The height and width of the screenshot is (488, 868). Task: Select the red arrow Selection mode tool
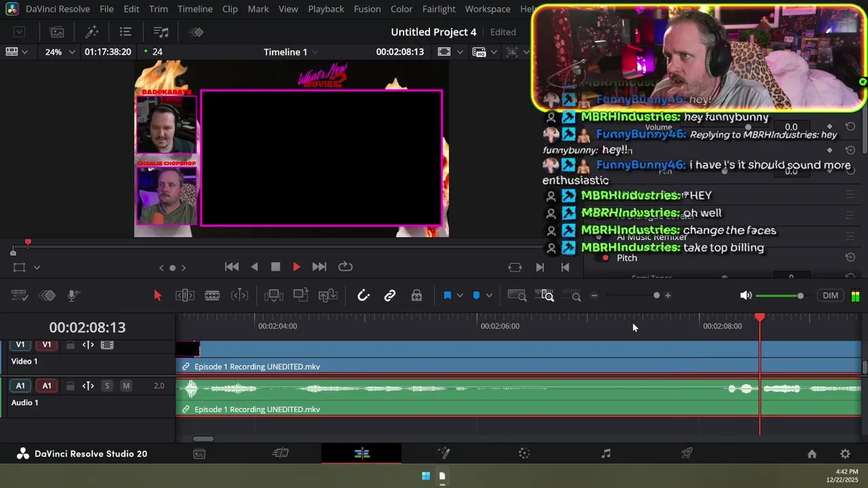[157, 296]
